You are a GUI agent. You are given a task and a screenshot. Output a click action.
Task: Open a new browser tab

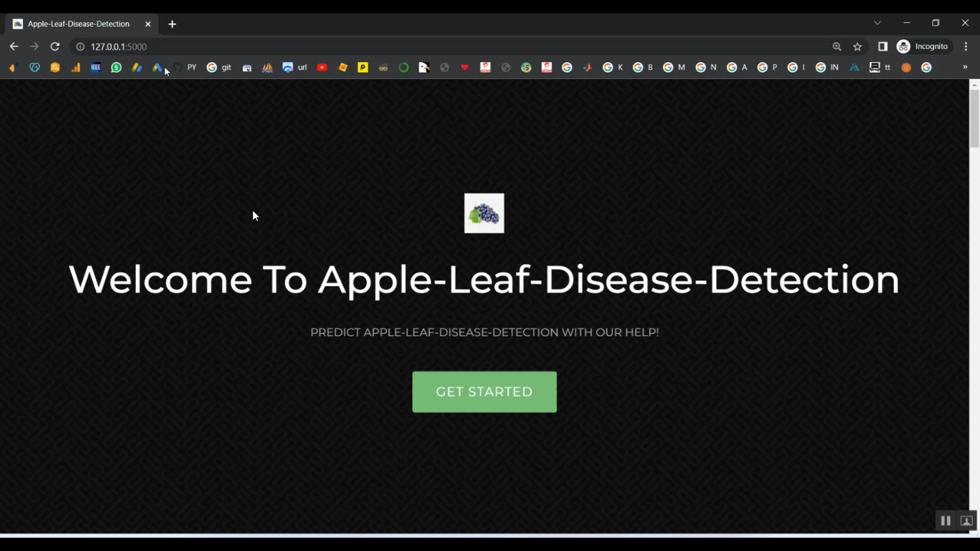[172, 24]
